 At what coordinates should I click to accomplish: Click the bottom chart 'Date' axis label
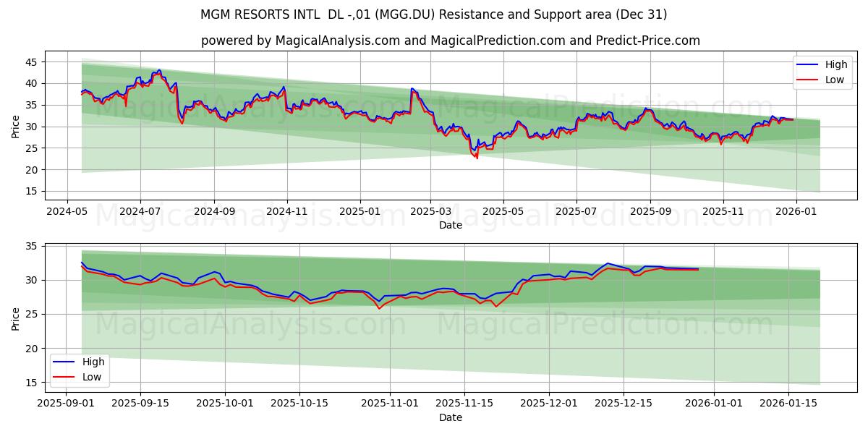click(451, 417)
